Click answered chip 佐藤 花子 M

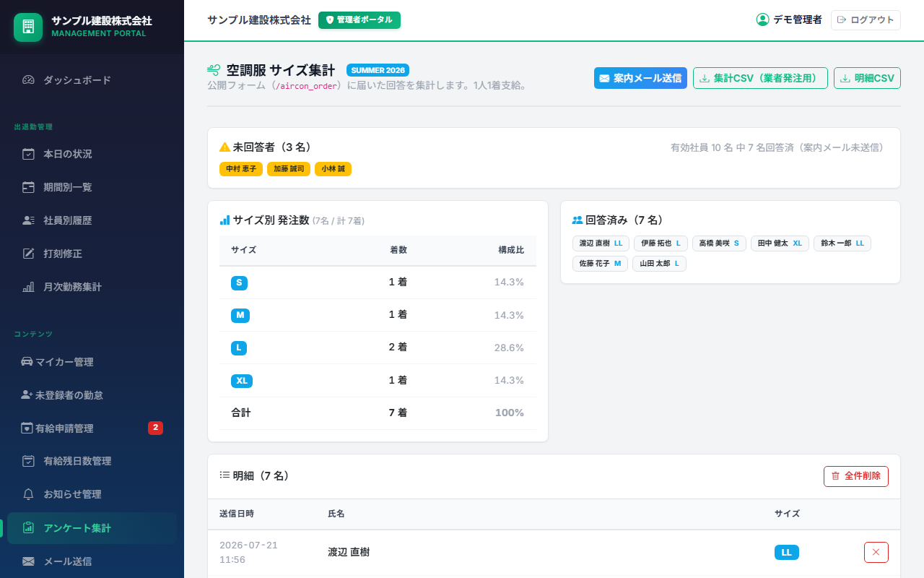(600, 264)
